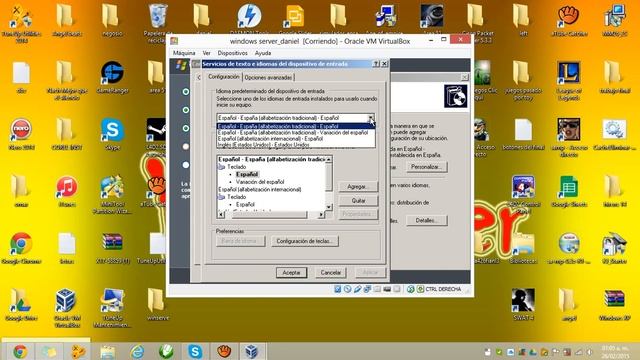The width and height of the screenshot is (640, 360).
Task: Click the VirtualBox hard disk activity status icon
Action: [x=338, y=289]
